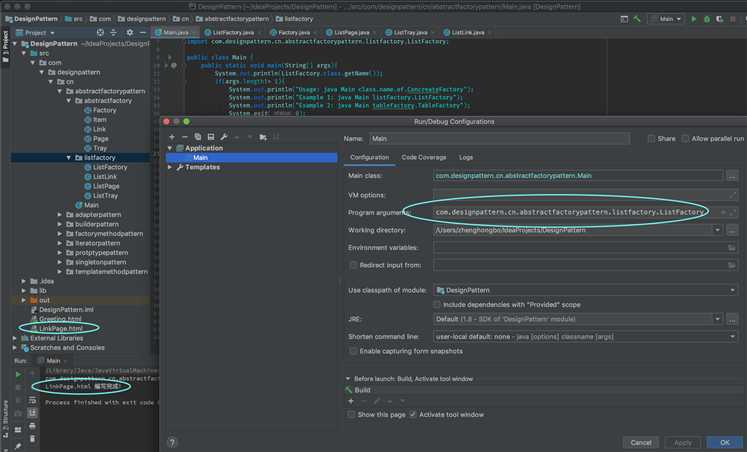This screenshot has height=452, width=747.
Task: Open Environment variables editor icon
Action: [731, 248]
